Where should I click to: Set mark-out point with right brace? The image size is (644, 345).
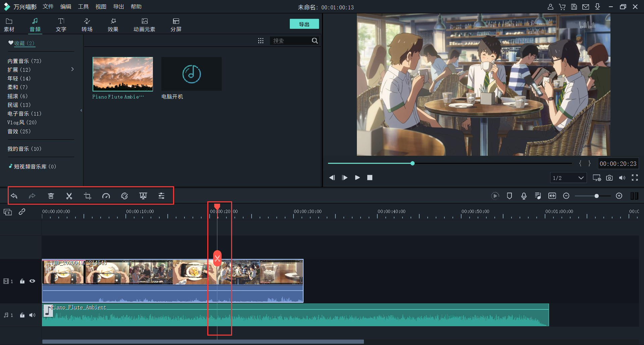tap(589, 163)
